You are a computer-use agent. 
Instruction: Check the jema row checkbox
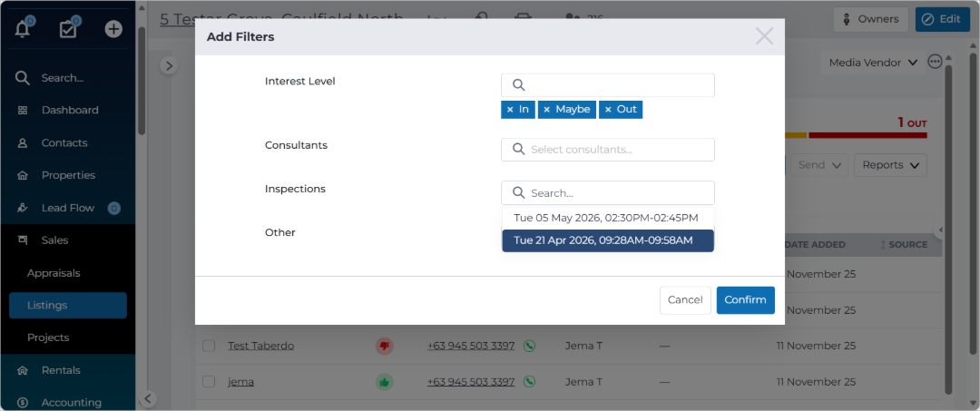[209, 382]
